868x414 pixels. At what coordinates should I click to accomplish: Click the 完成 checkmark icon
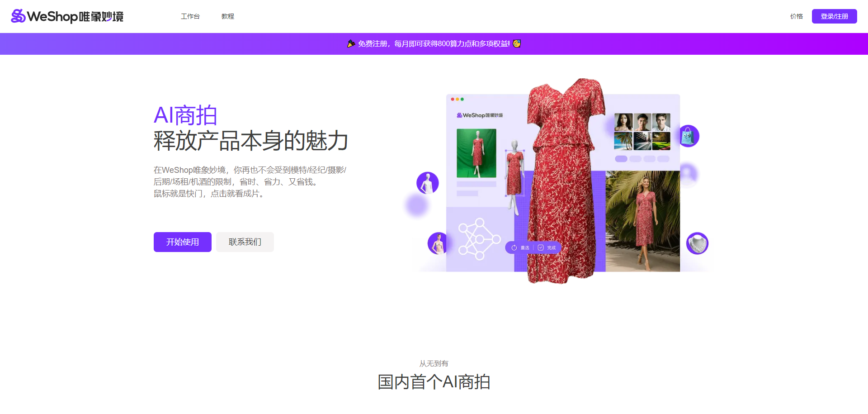click(x=541, y=247)
